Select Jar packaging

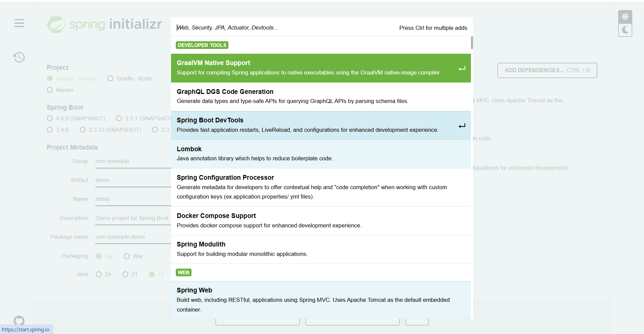104,256
